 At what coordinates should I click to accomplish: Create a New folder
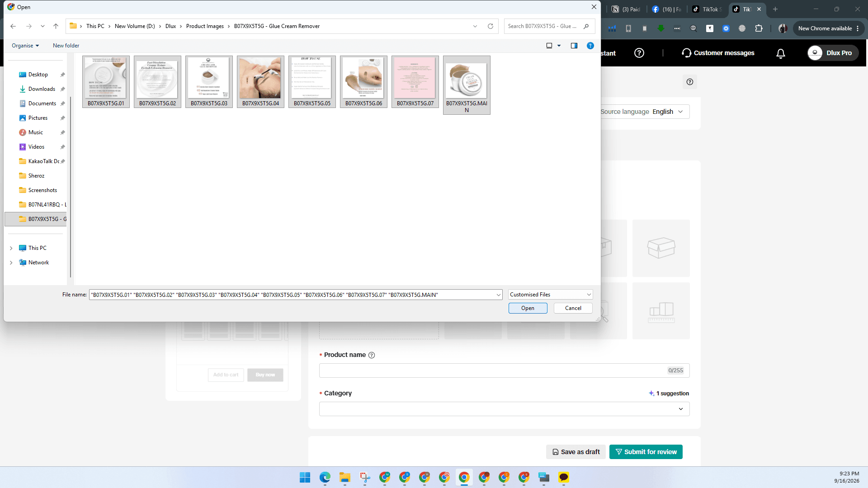click(66, 46)
